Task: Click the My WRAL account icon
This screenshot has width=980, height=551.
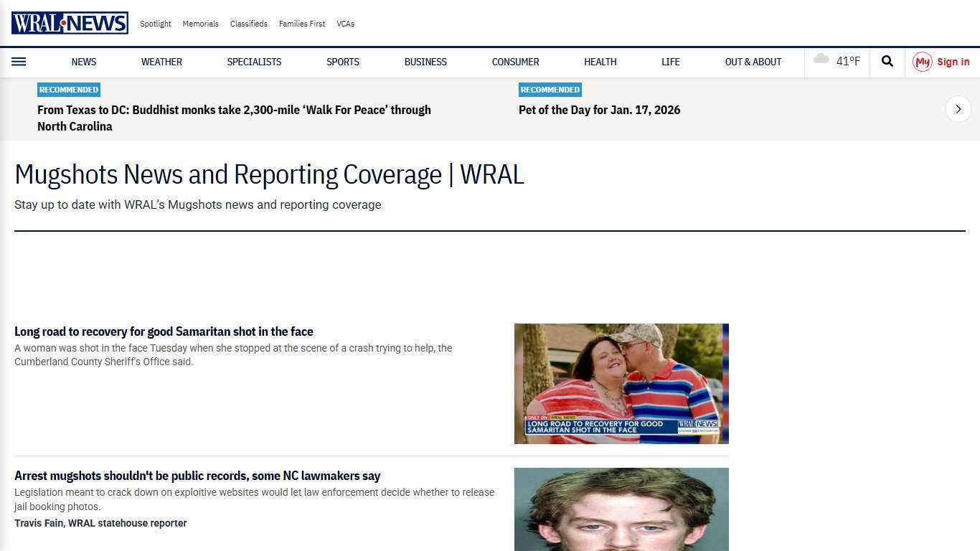Action: [x=923, y=62]
